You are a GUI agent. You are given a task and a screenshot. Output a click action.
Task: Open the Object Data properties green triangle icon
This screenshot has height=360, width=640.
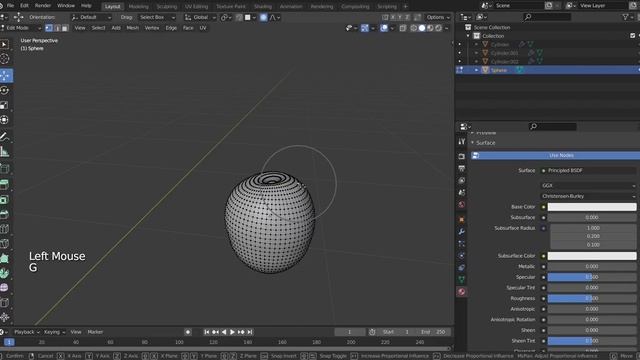point(462,280)
